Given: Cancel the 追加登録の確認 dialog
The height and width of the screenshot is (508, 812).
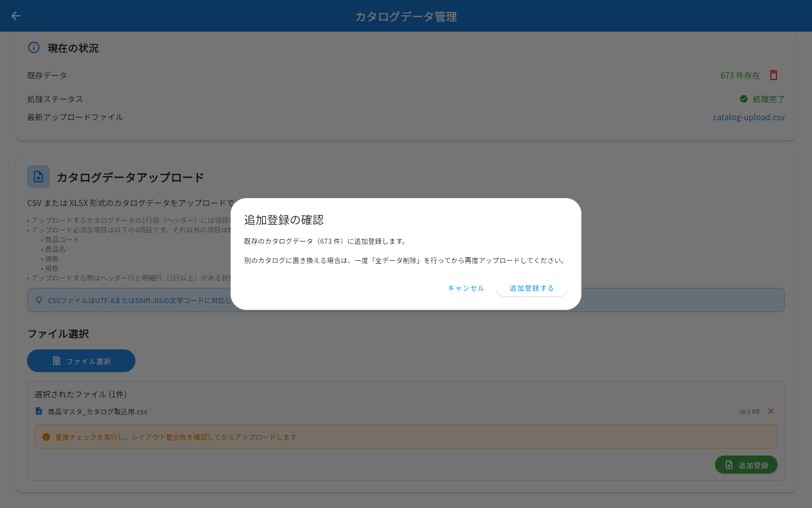Looking at the screenshot, I should click(466, 288).
